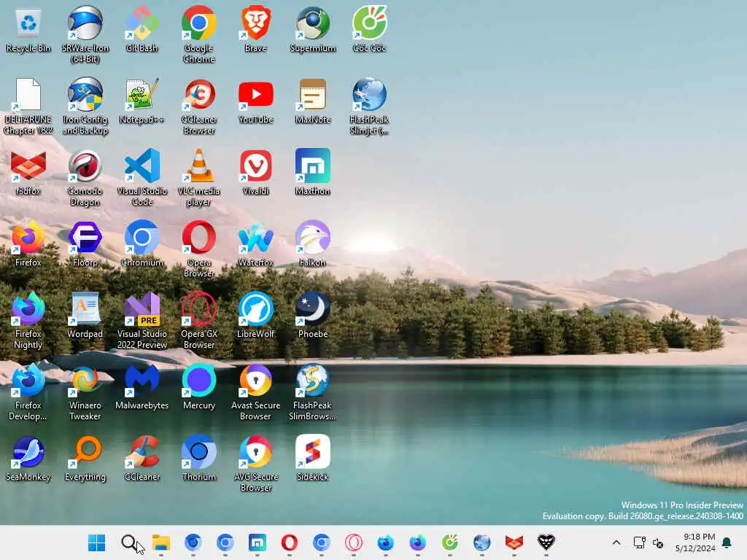Open the Git Bash shortcut

tap(142, 29)
